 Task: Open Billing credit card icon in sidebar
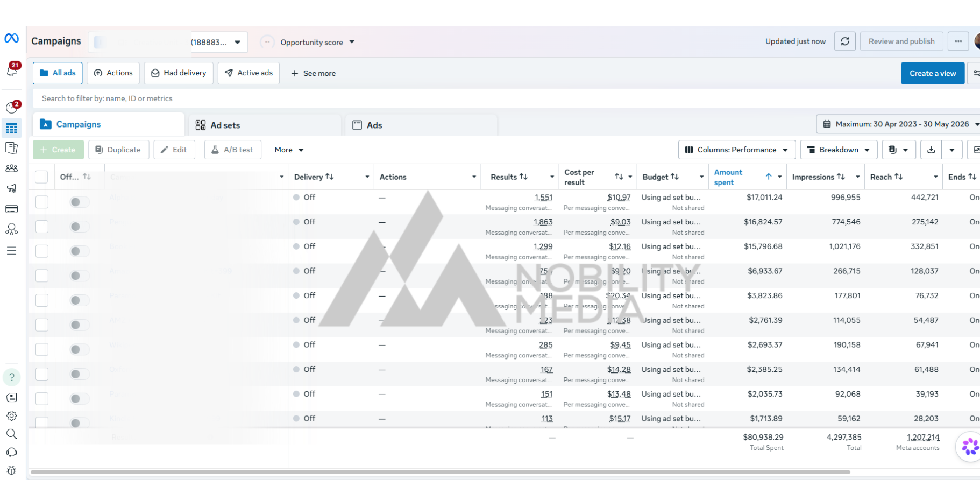[x=11, y=209]
